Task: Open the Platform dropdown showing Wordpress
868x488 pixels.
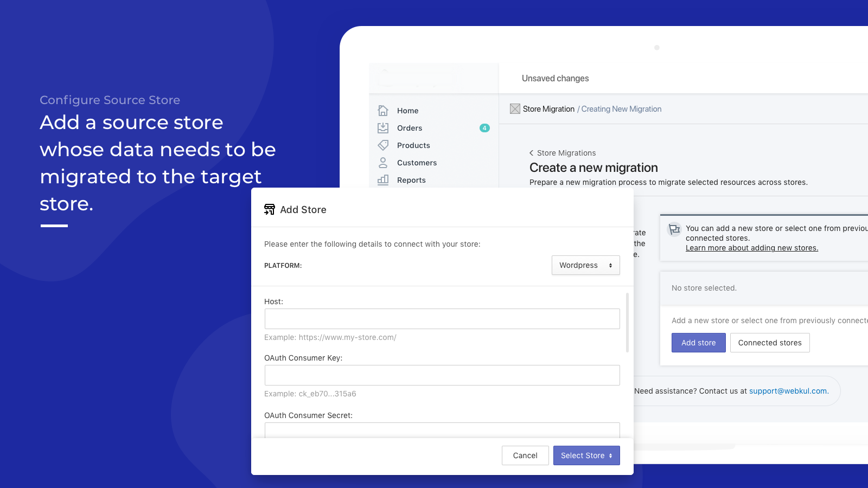Action: point(585,265)
